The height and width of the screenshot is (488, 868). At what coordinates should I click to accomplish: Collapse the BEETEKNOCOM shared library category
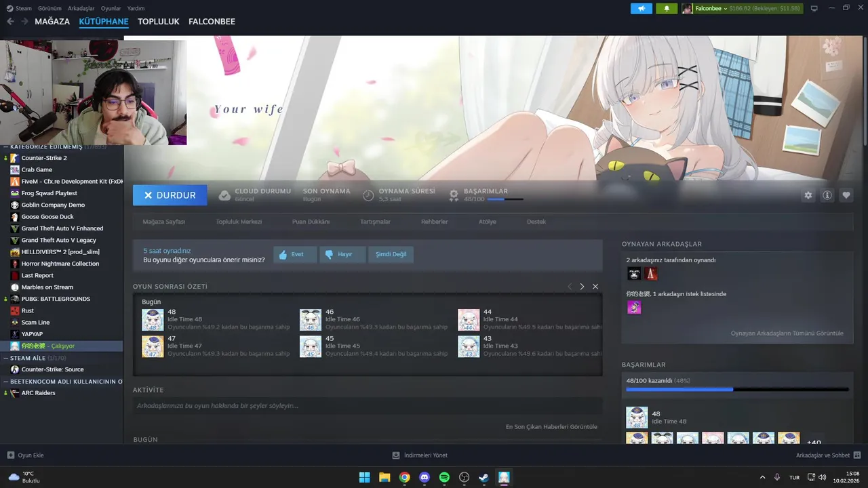point(5,382)
